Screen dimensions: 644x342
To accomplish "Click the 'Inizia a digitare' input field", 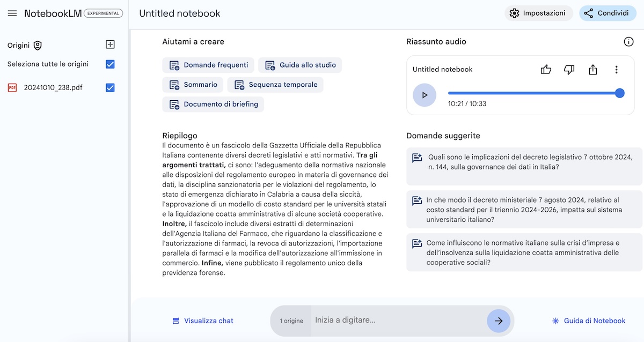I will pos(397,321).
